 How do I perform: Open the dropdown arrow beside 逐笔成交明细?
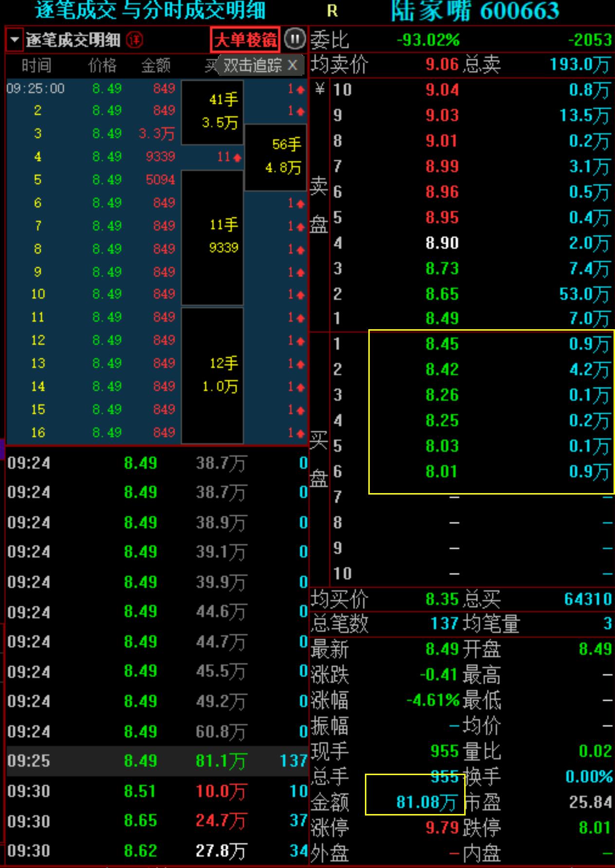[x=15, y=40]
